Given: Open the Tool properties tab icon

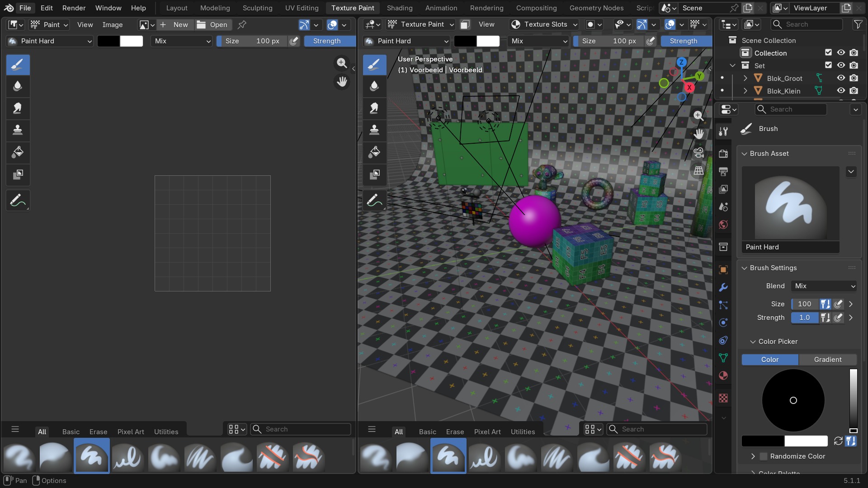Looking at the screenshot, I should tap(723, 131).
